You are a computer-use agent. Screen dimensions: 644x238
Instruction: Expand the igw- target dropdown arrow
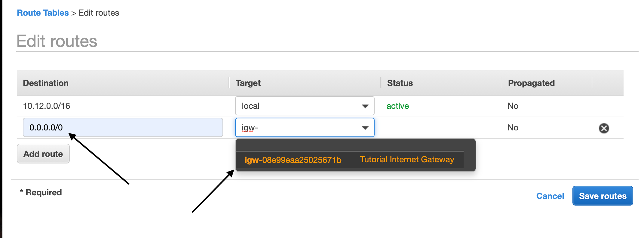(365, 128)
